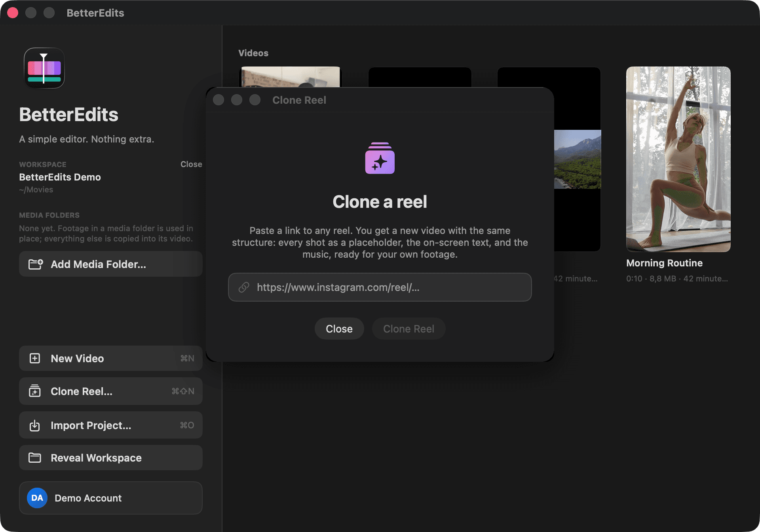Viewport: 760px width, 532px height.
Task: Choose Import Project... in sidebar
Action: coord(111,425)
